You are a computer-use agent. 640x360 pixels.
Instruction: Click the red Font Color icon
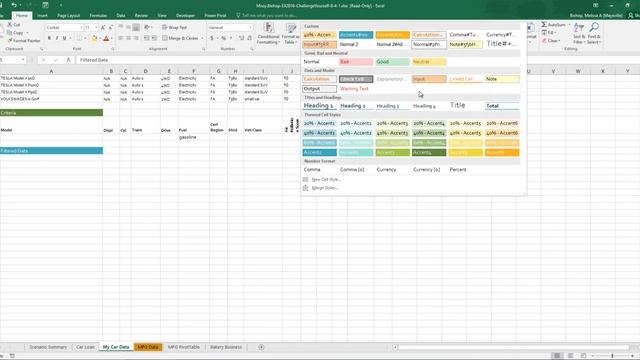[x=106, y=38]
